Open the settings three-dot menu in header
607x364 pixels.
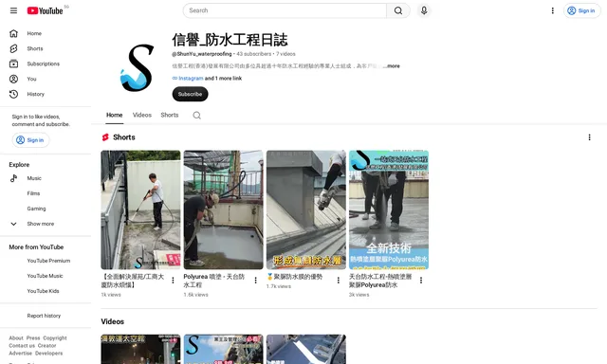pos(552,10)
